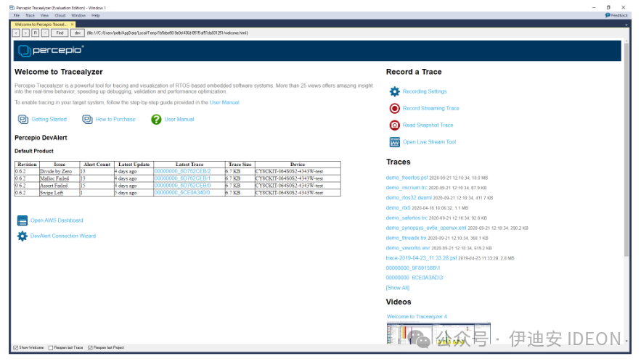Open the demo_safertos.trc trace
Screen dimensions: 641x364
407,218
